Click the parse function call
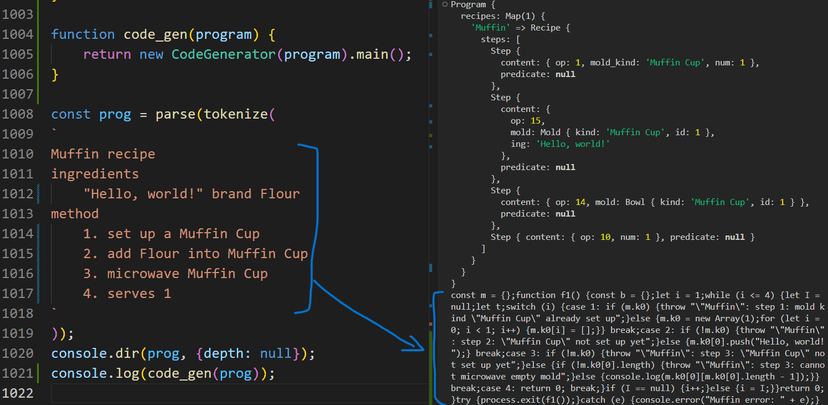828x405 pixels. point(175,114)
